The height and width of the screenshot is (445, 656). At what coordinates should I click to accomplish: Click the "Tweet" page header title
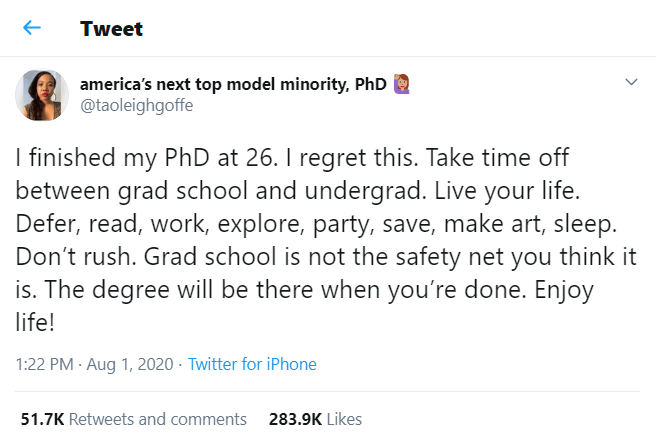tap(111, 29)
